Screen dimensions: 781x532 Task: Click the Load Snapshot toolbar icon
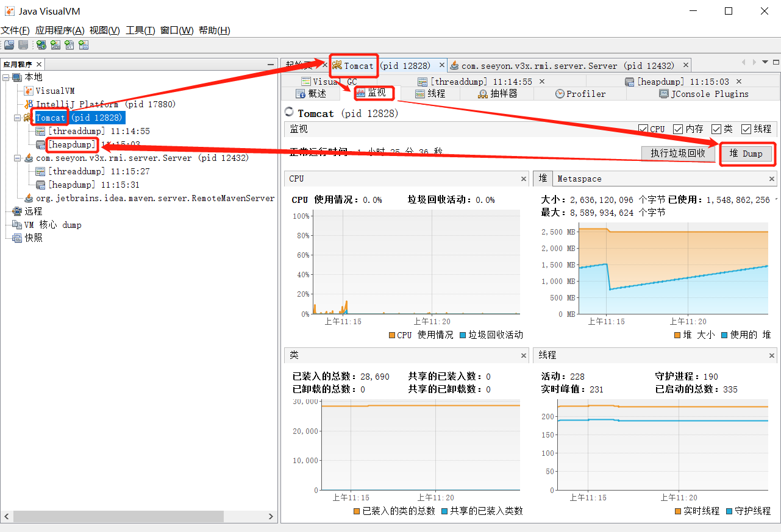[9, 45]
